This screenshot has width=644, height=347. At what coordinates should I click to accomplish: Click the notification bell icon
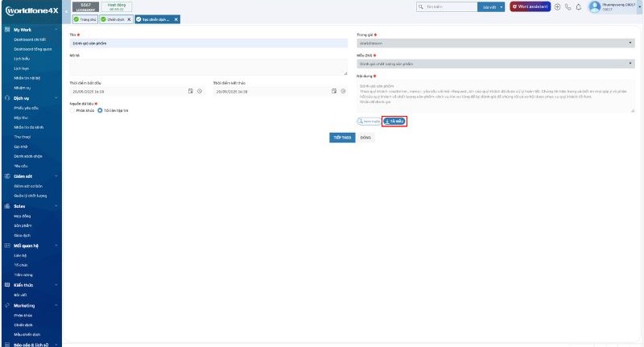pyautogui.click(x=579, y=7)
